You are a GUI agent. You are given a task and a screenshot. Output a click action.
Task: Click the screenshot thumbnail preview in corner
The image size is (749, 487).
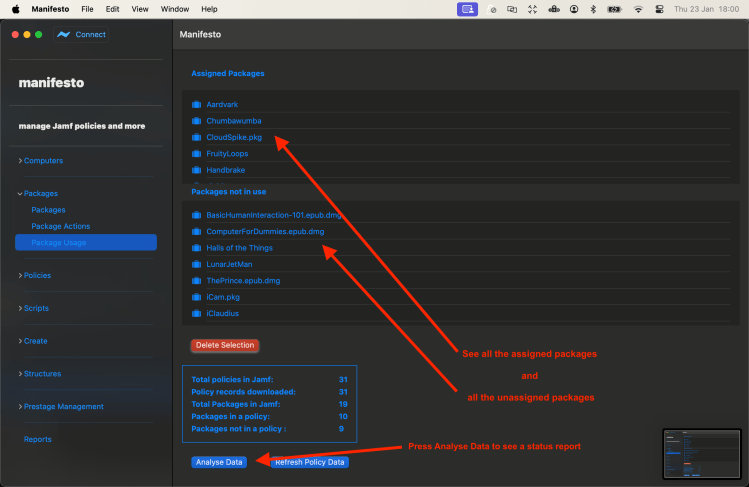[x=702, y=453]
